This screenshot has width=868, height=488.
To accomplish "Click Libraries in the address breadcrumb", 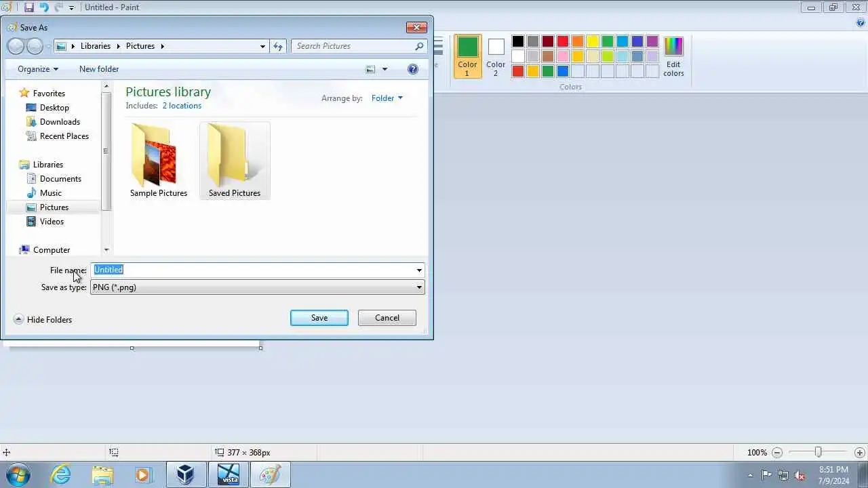I will pyautogui.click(x=96, y=46).
